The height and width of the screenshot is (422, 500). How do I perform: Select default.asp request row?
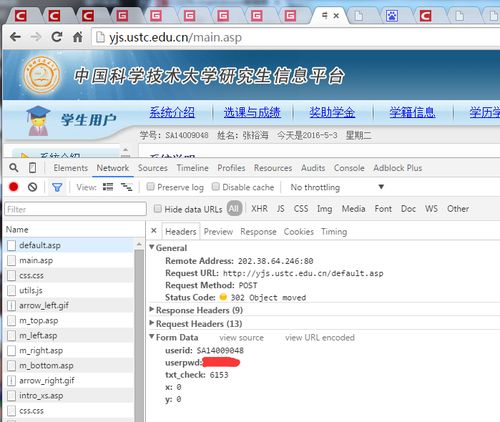click(x=70, y=245)
